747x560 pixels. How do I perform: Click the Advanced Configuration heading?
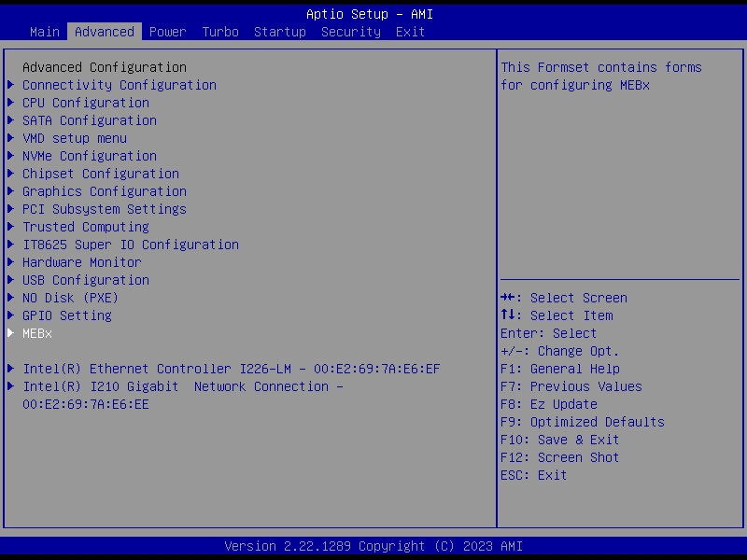pyautogui.click(x=105, y=67)
